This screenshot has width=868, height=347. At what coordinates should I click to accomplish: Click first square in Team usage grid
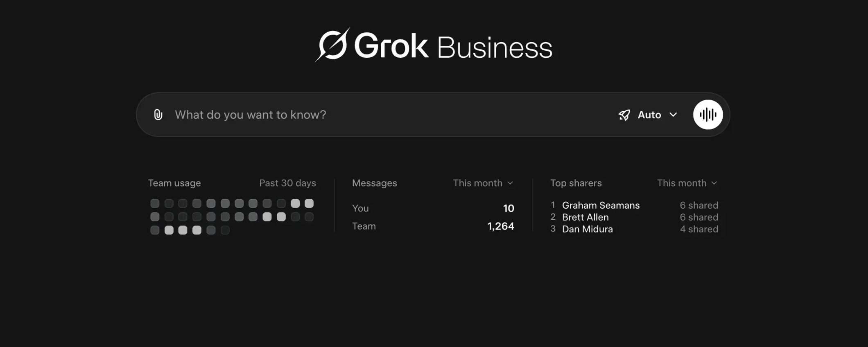155,203
